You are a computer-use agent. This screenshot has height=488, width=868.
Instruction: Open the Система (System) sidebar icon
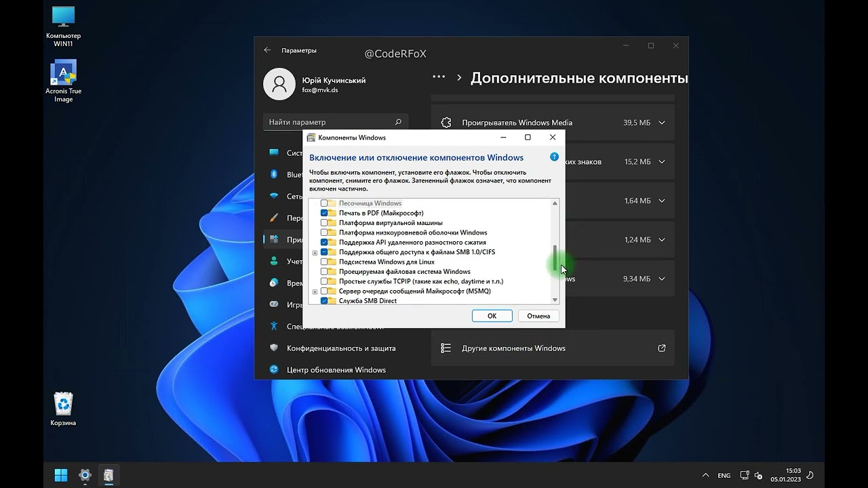tap(274, 152)
